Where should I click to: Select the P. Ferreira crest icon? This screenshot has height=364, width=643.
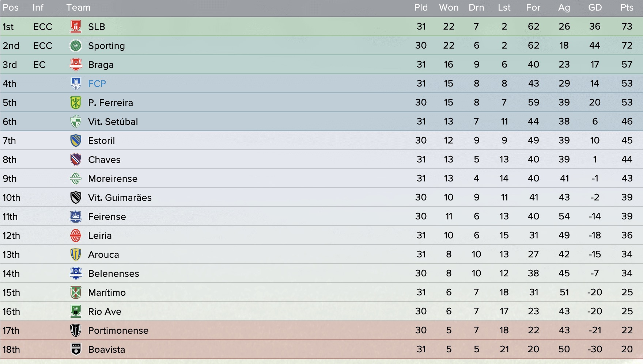coord(76,103)
